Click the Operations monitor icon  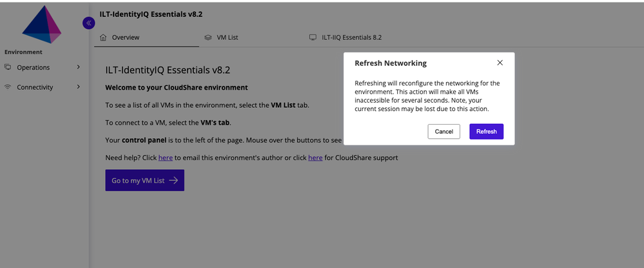pos(8,67)
